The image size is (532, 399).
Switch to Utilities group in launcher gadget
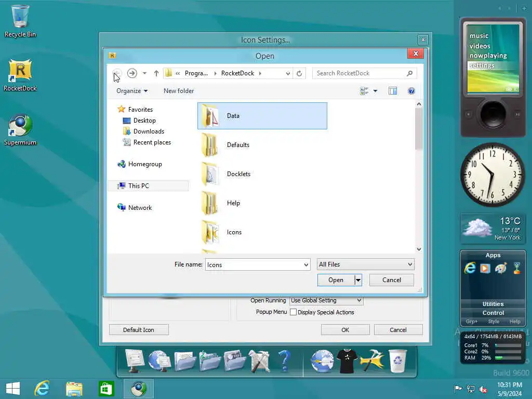coord(493,304)
